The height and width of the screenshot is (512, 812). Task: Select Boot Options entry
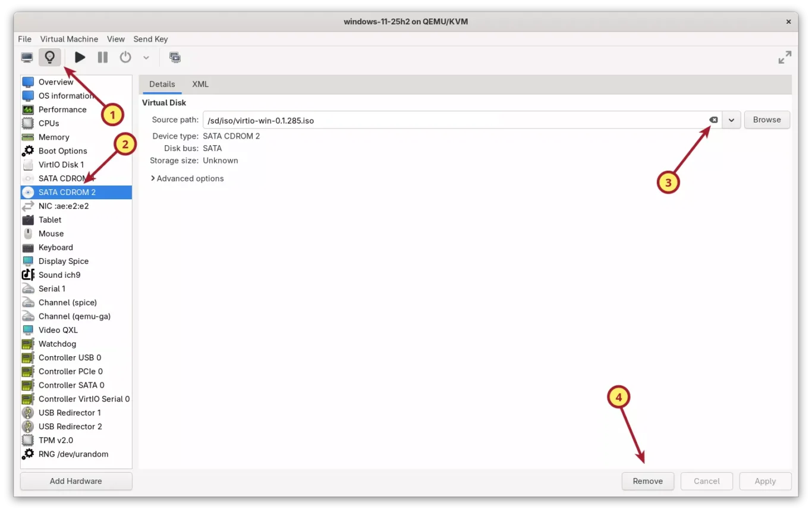coord(76,151)
